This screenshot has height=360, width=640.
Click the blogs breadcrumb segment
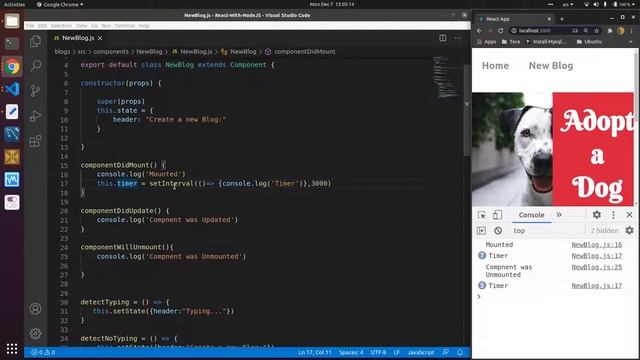62,52
